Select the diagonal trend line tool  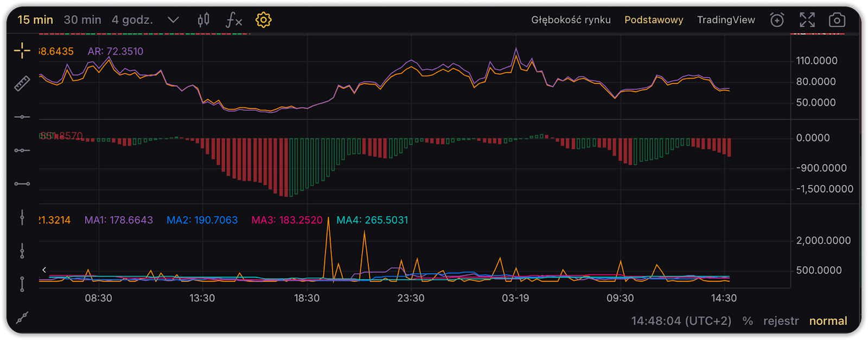pos(22,318)
